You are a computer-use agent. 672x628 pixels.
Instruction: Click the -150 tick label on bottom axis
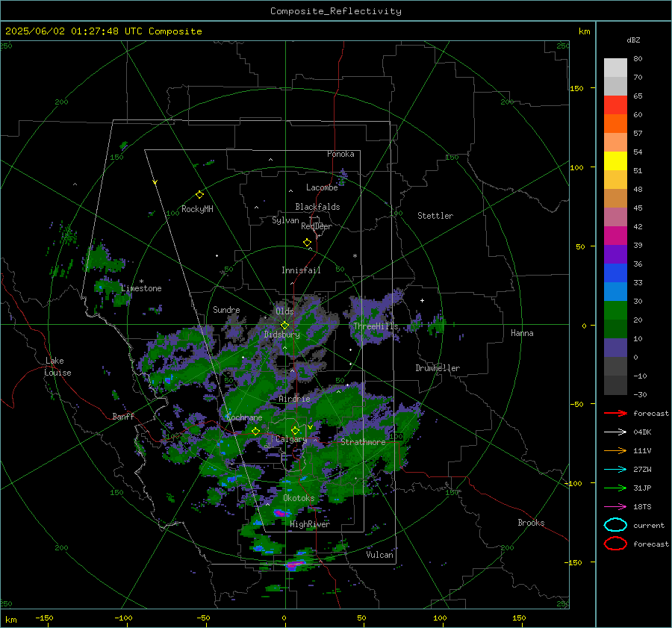tap(44, 618)
